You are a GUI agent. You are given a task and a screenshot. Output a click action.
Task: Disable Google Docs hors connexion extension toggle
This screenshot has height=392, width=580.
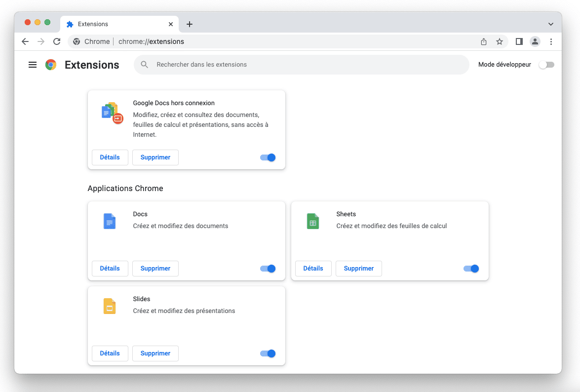coord(268,157)
